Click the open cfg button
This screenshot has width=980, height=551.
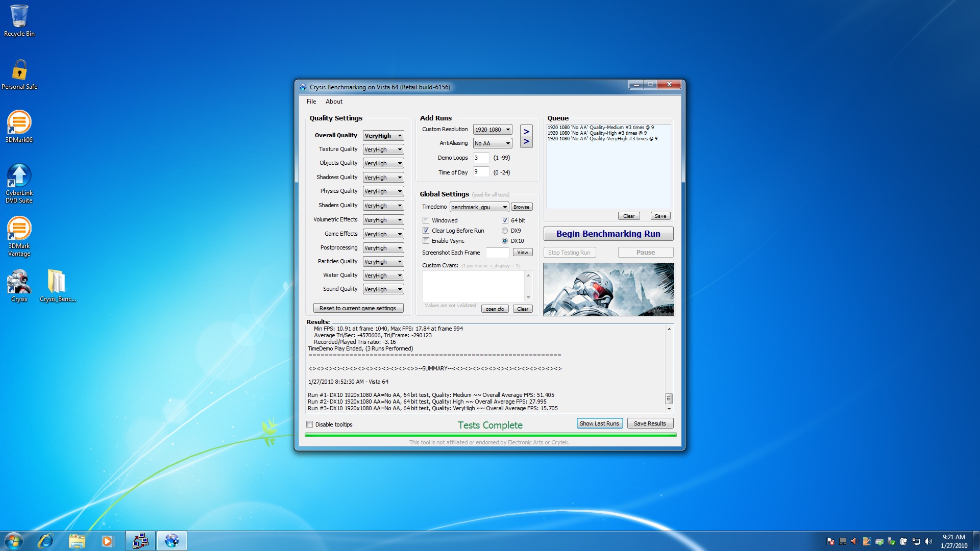495,309
